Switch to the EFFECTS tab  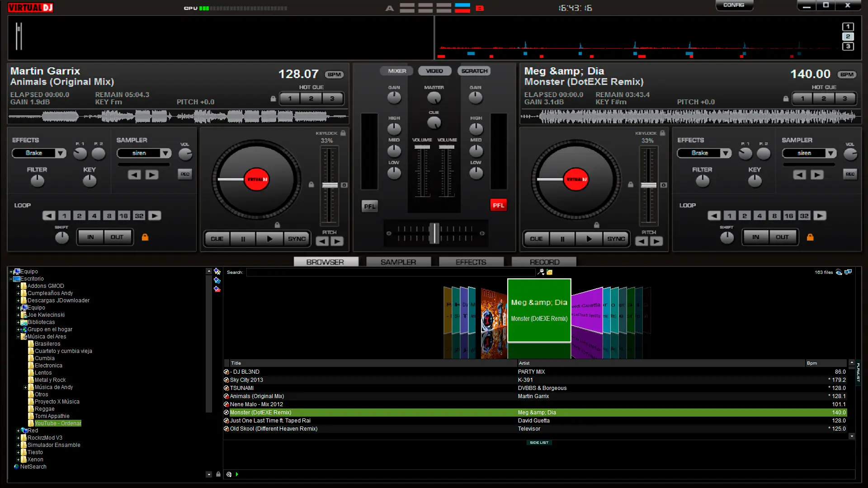[471, 262]
